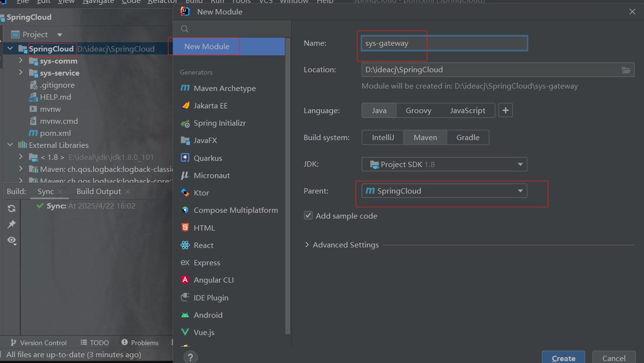Screen dimensions: 644x363
Task: Click the add language plus button
Action: (x=505, y=110)
